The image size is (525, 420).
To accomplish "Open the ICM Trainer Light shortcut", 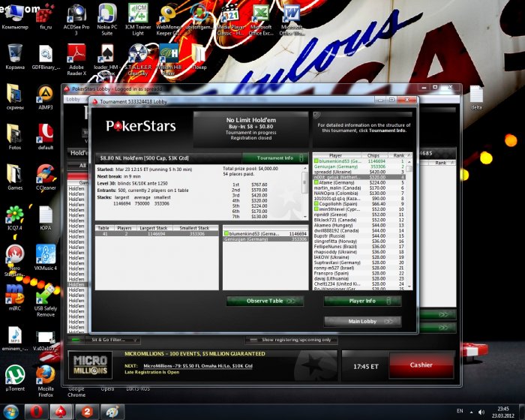I will pyautogui.click(x=138, y=19).
